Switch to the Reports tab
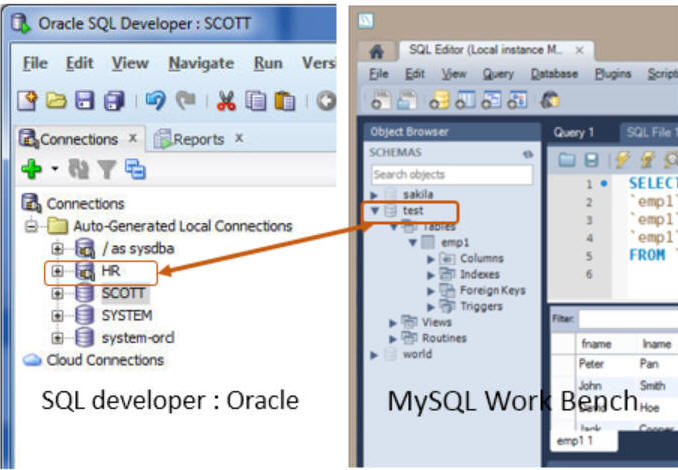Image resolution: width=678 pixels, height=470 pixels. (x=198, y=139)
